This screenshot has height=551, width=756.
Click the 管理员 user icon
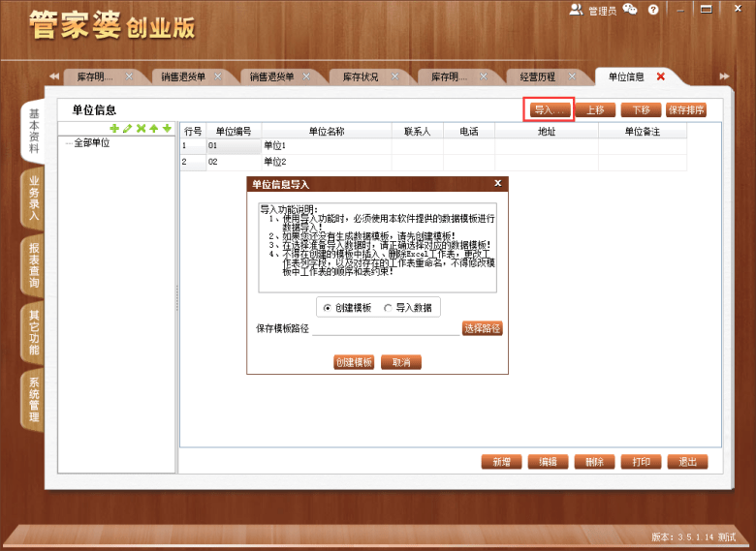576,10
